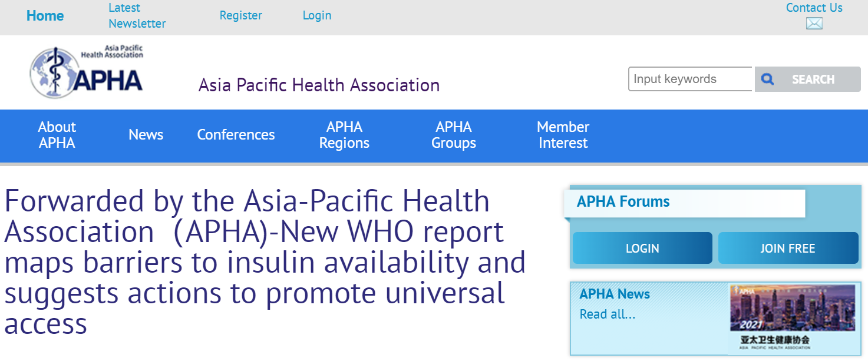Open the Latest Newsletter link
This screenshot has height=361, width=868.
(137, 16)
